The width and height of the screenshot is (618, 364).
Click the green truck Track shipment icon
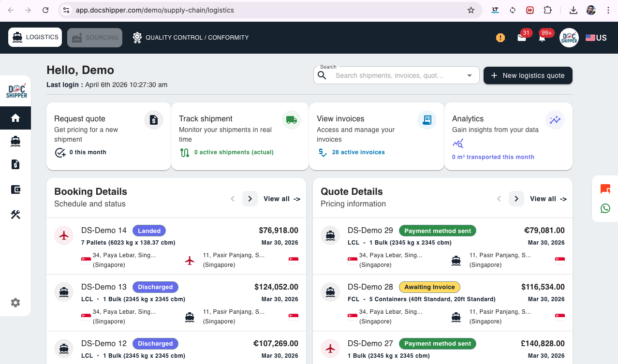point(291,120)
